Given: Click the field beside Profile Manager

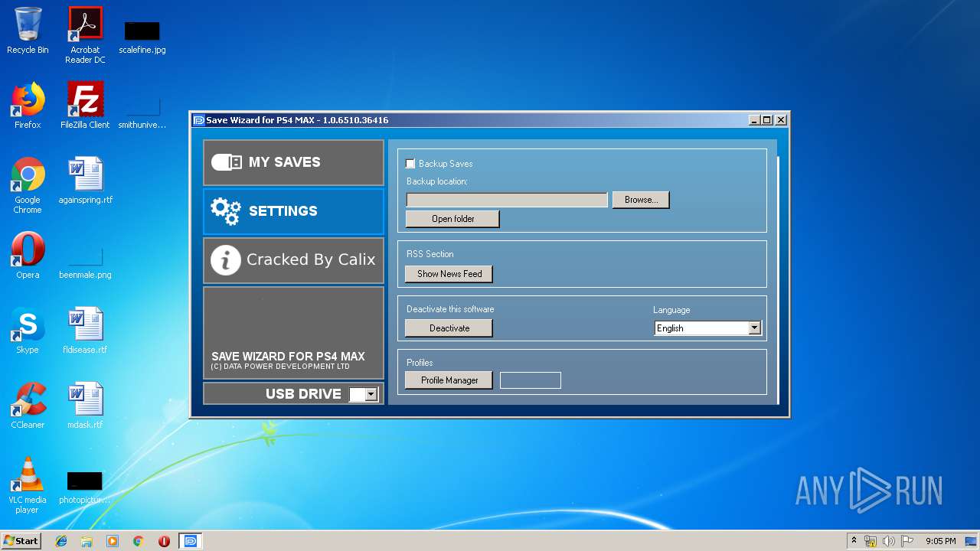Looking at the screenshot, I should (x=531, y=380).
